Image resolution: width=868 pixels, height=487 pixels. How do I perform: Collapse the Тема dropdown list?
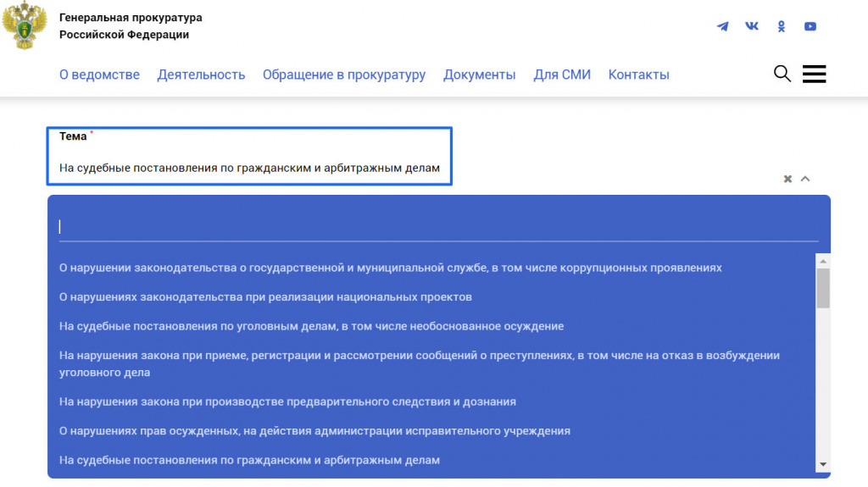click(x=805, y=179)
